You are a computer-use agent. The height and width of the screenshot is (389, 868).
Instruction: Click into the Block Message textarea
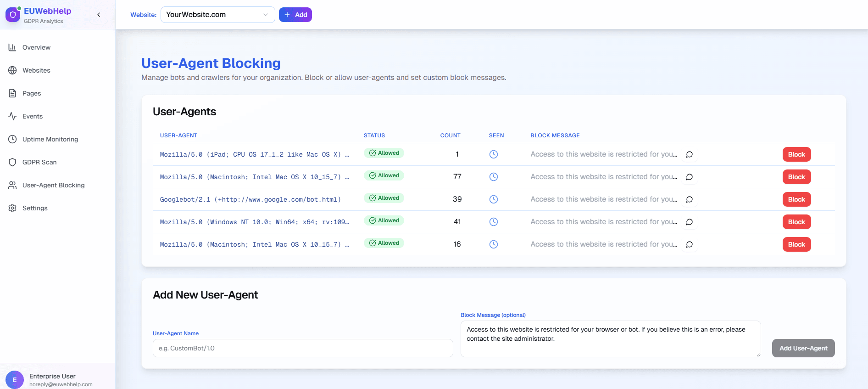tap(611, 339)
